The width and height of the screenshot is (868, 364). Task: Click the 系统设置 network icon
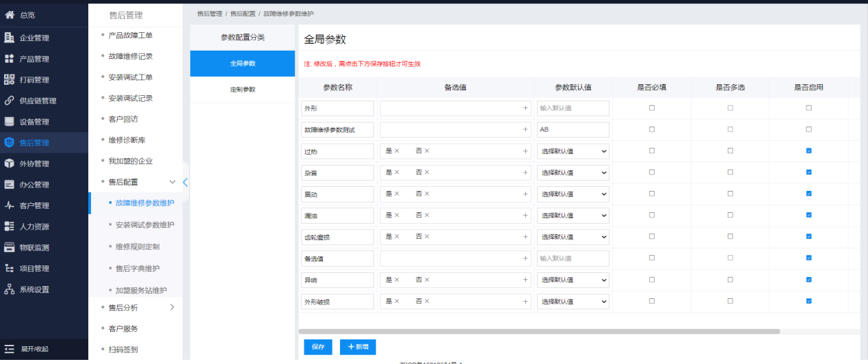click(x=10, y=289)
